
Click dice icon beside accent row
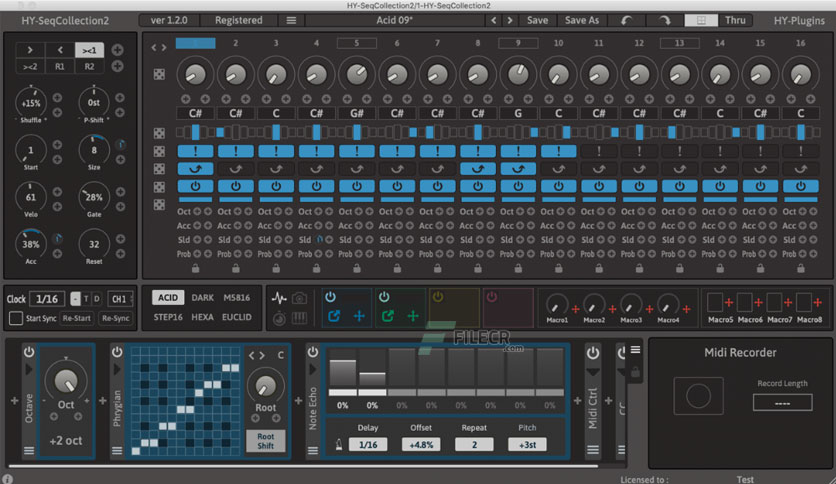coord(159,151)
